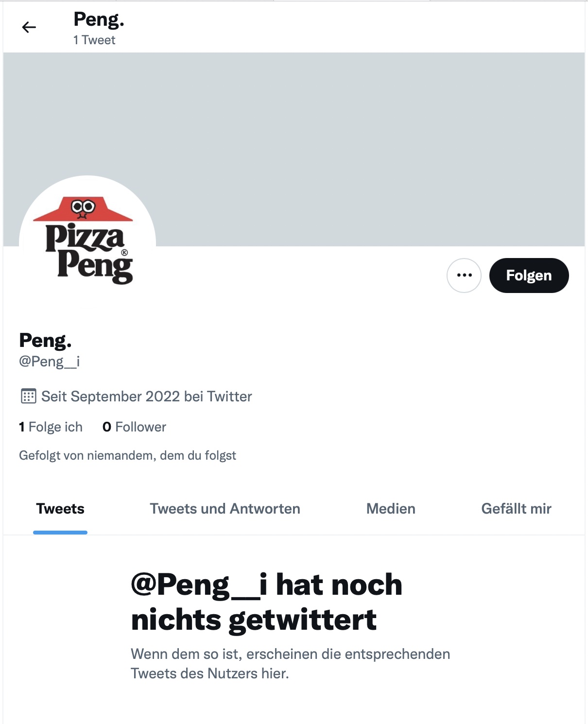588x724 pixels.
Task: Click 'Gefolgt von niemandem, dem du folgst'
Action: coord(127,455)
